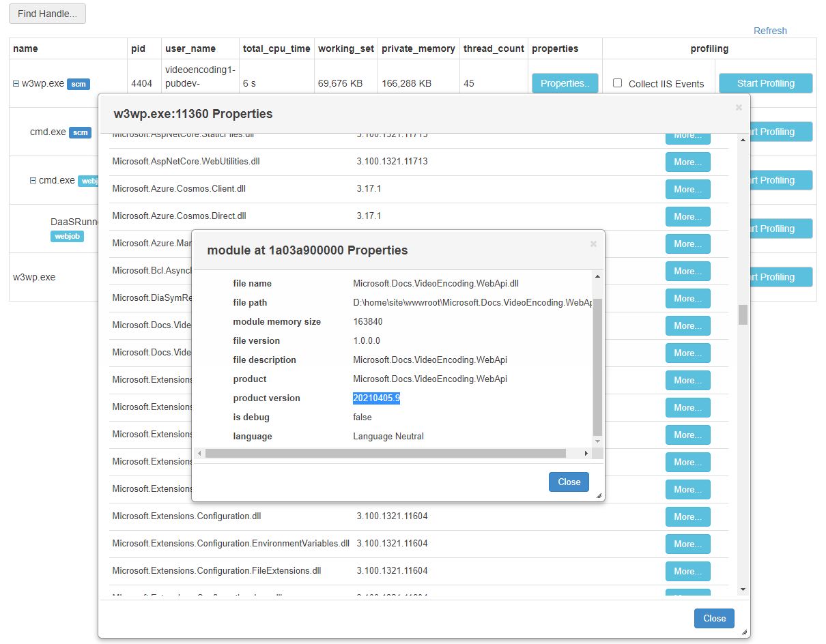Click the webjob badge under DaaSRunner

67,236
